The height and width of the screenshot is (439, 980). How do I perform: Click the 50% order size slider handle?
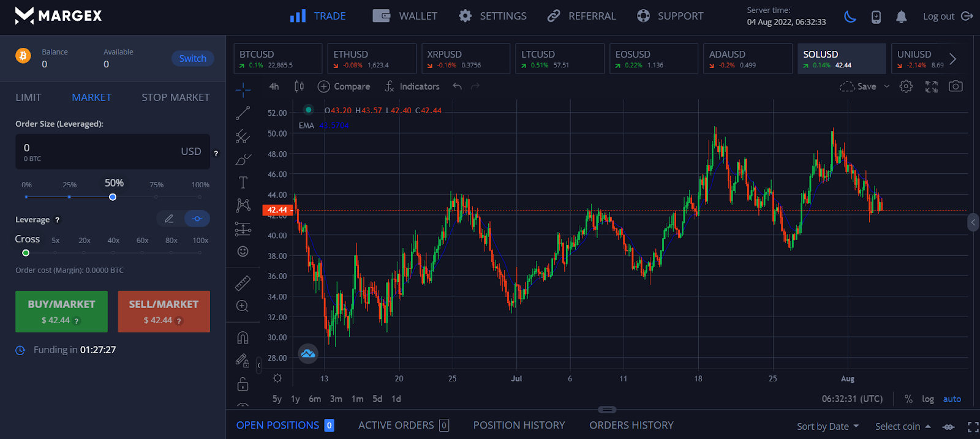point(113,197)
